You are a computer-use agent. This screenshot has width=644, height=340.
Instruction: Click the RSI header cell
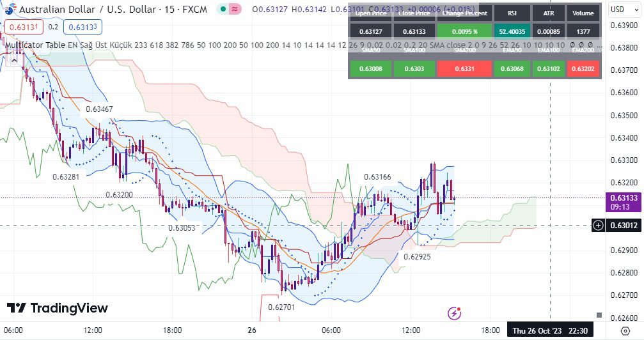(512, 13)
